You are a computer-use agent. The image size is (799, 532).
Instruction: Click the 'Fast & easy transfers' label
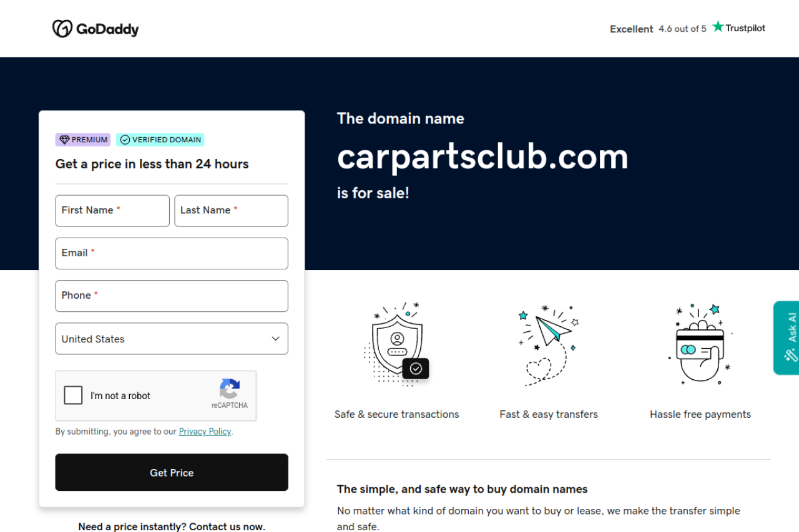[549, 414]
